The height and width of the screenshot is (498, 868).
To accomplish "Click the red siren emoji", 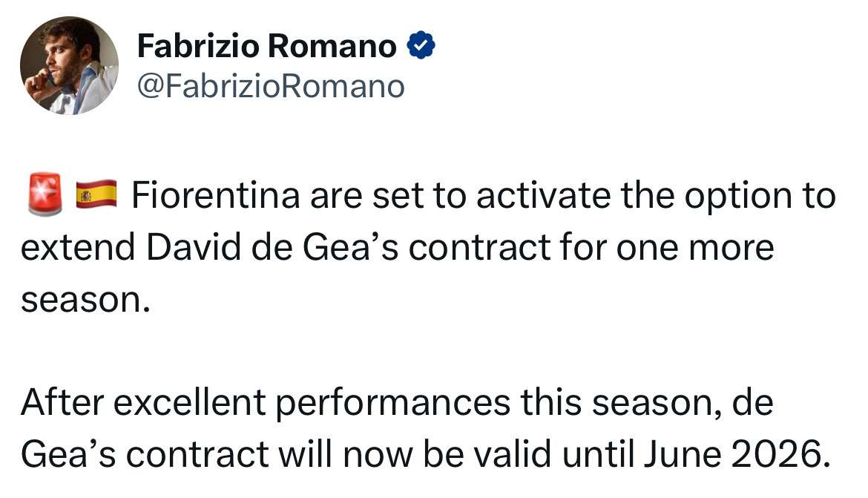I will click(x=45, y=194).
